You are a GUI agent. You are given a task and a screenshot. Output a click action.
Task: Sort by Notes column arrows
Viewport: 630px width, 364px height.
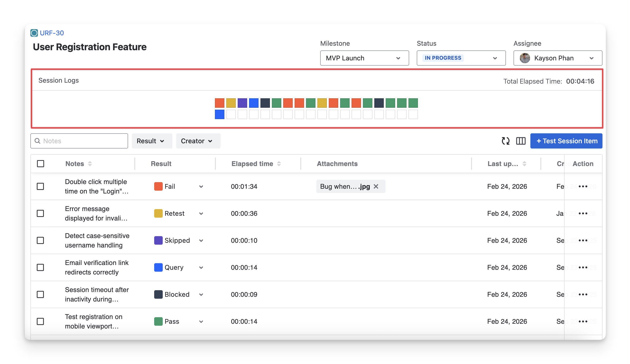click(90, 164)
